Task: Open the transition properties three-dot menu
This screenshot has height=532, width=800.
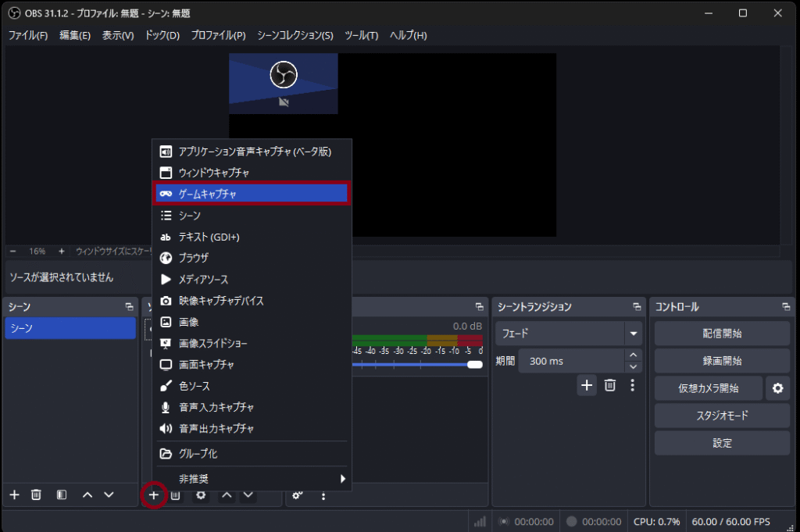Action: pyautogui.click(x=633, y=385)
